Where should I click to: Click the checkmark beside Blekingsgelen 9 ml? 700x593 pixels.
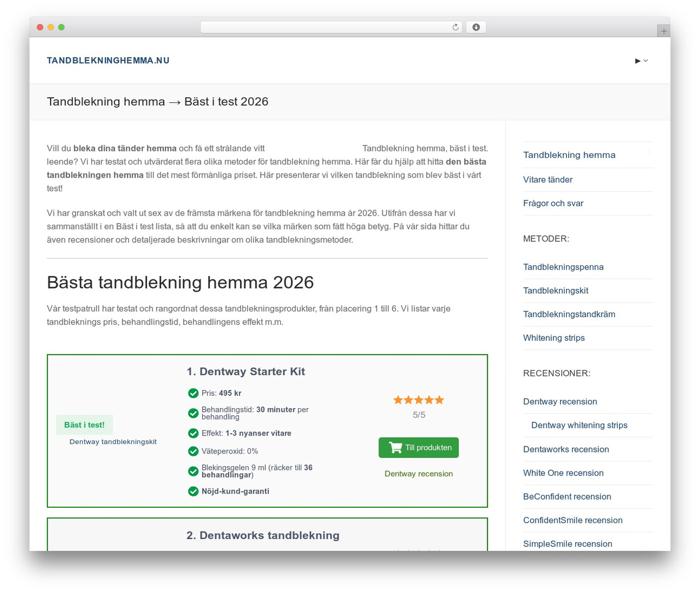193,471
